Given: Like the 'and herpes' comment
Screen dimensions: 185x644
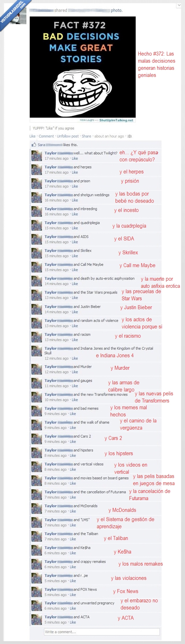Looking at the screenshot, I should point(75,172).
